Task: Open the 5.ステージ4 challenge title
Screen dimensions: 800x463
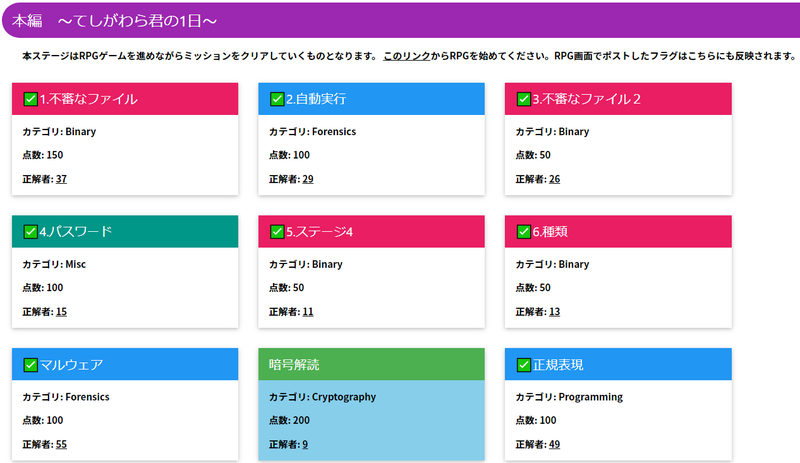Action: [319, 232]
